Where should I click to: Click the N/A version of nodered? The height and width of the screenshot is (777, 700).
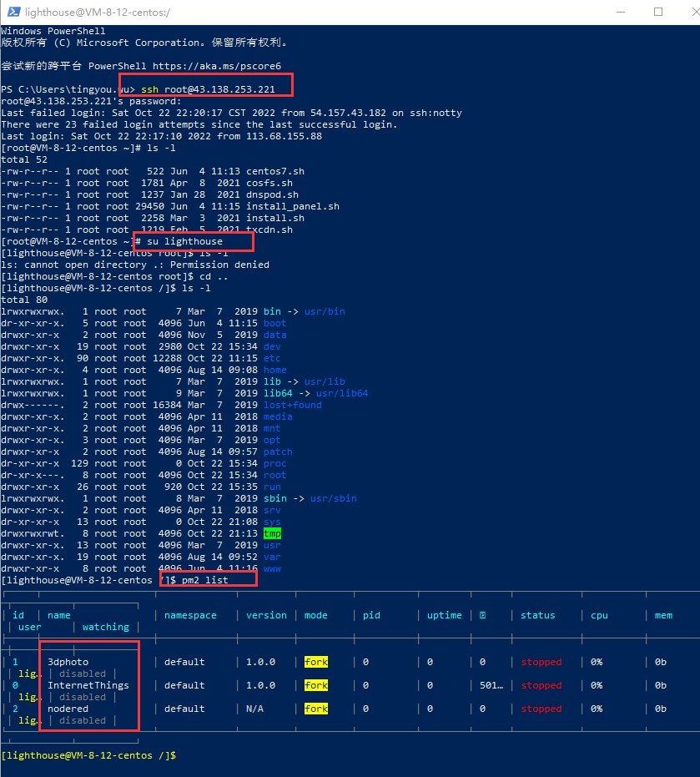[x=254, y=709]
